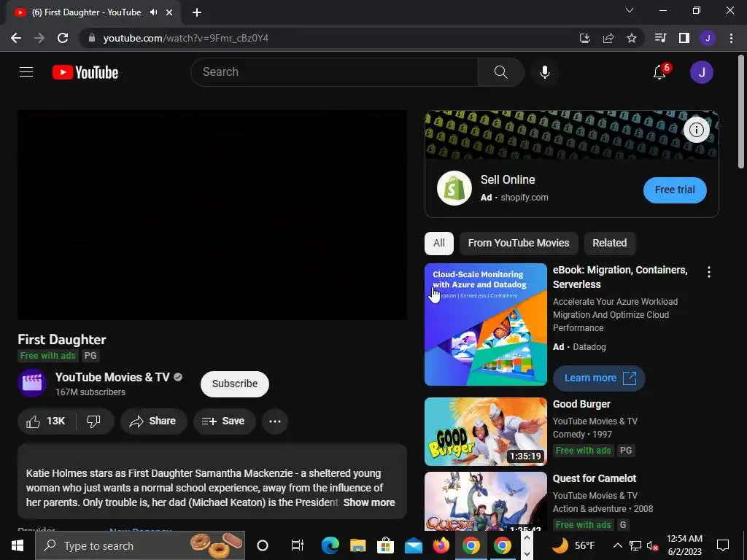Open muted volume icon in system tray
The width and height of the screenshot is (747, 560).
click(x=652, y=545)
